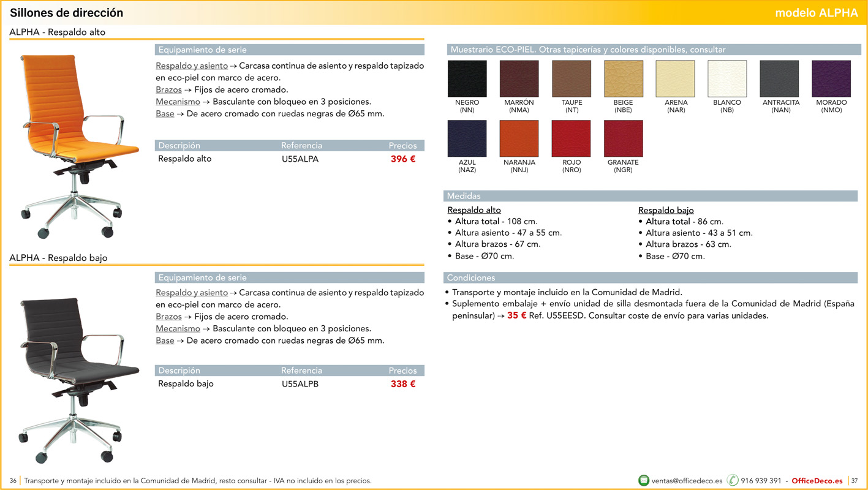The height and width of the screenshot is (490, 868).
Task: Click the 'modelo ALPHA' header text
Action: point(817,13)
